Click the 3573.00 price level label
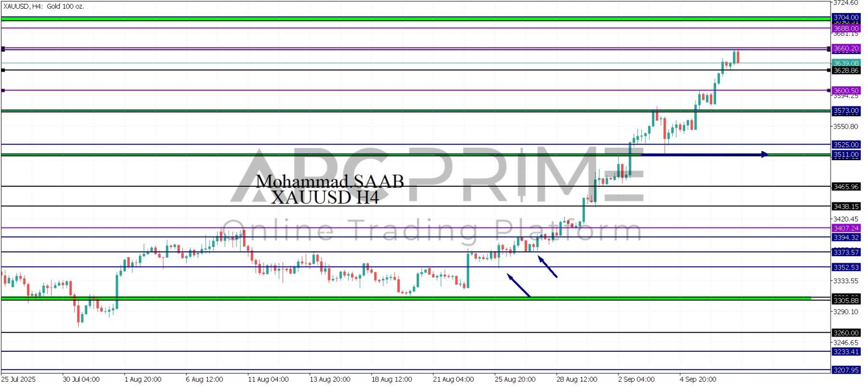Viewport: 868px width, 386px height. tap(846, 111)
